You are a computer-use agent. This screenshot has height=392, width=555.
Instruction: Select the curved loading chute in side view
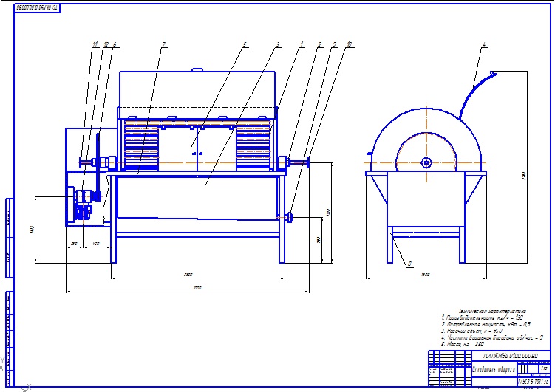477,95
